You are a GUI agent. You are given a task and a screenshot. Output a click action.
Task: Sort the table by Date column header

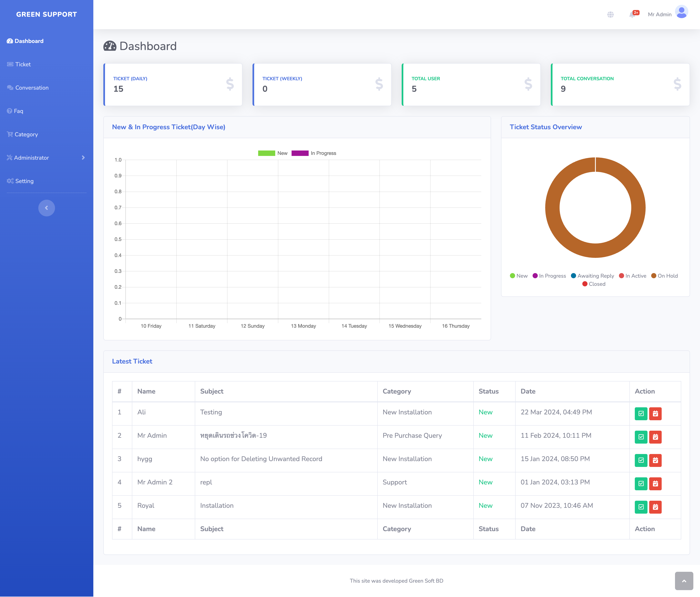point(528,391)
